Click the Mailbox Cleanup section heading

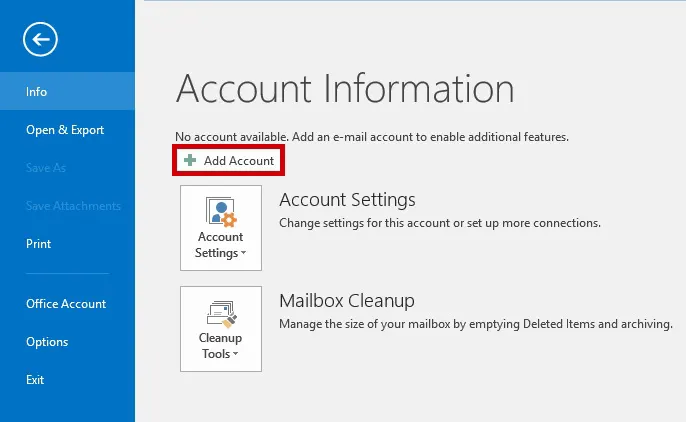[x=346, y=301]
